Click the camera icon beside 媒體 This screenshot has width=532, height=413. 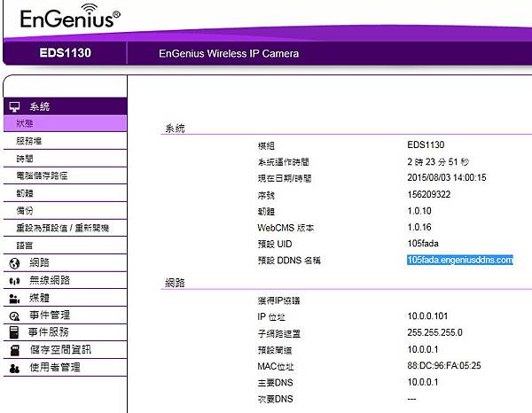tap(14, 299)
